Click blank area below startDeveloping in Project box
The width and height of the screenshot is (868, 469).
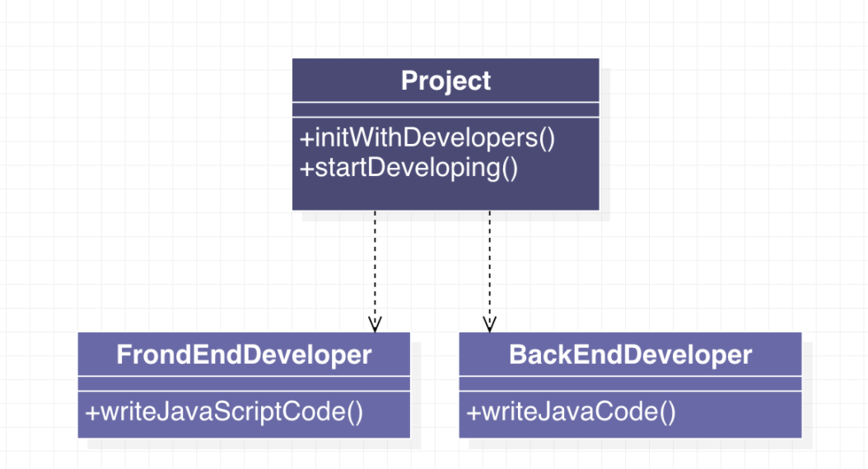[x=446, y=195]
